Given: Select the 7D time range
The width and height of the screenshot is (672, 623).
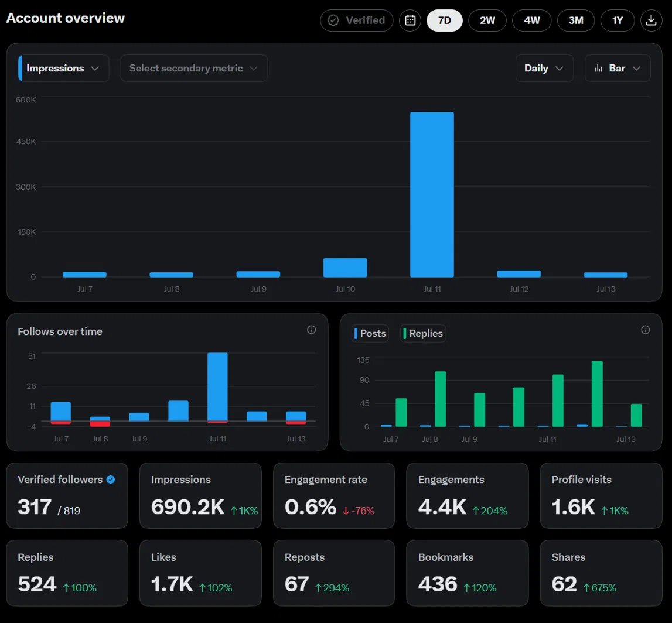Looking at the screenshot, I should (445, 20).
